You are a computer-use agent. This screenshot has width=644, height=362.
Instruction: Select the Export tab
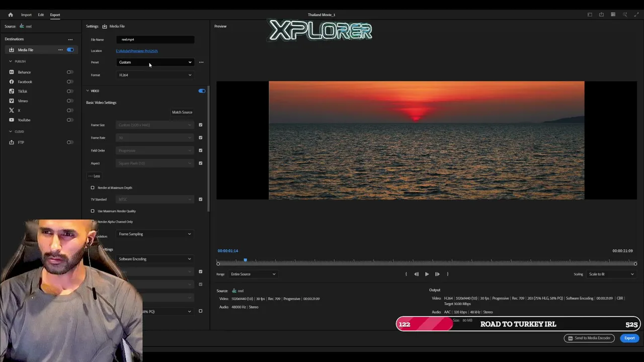coord(55,15)
